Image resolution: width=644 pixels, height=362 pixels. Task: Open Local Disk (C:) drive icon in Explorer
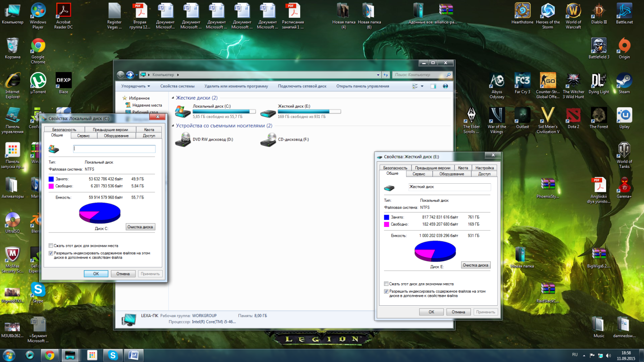pos(183,111)
